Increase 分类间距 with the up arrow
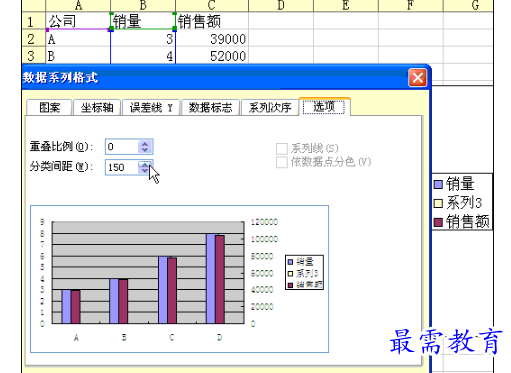The width and height of the screenshot is (511, 373). [x=145, y=164]
